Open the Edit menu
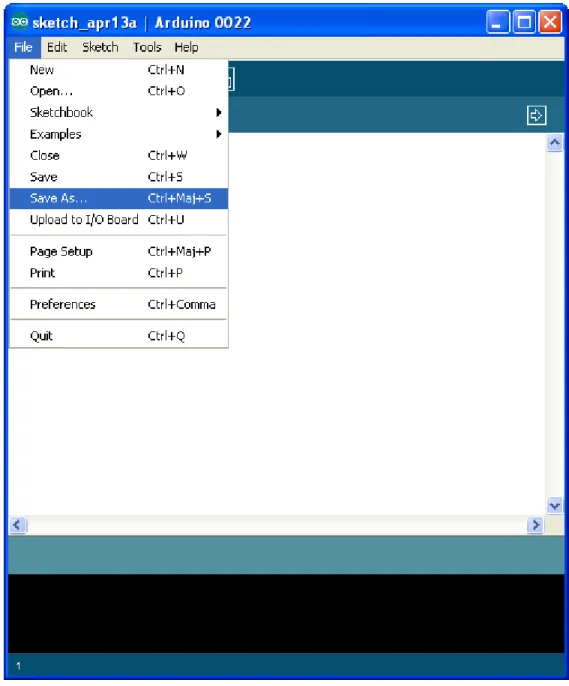This screenshot has width=569, height=686. [x=57, y=47]
